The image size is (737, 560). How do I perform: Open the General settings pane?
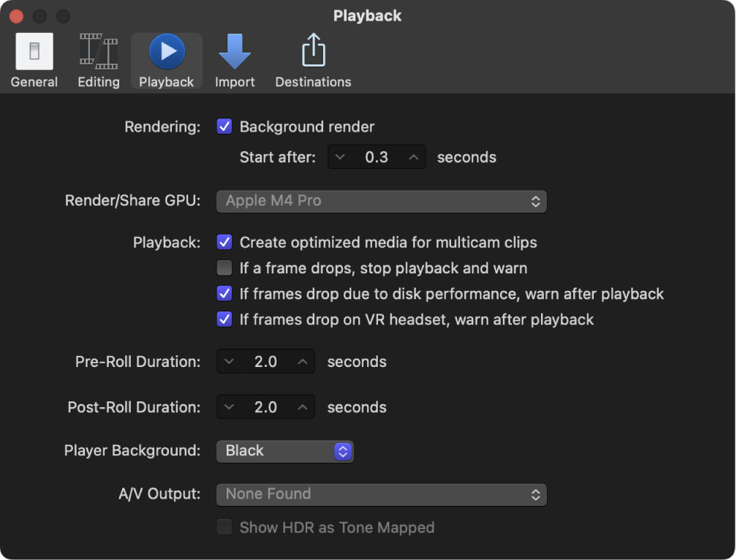pyautogui.click(x=34, y=60)
